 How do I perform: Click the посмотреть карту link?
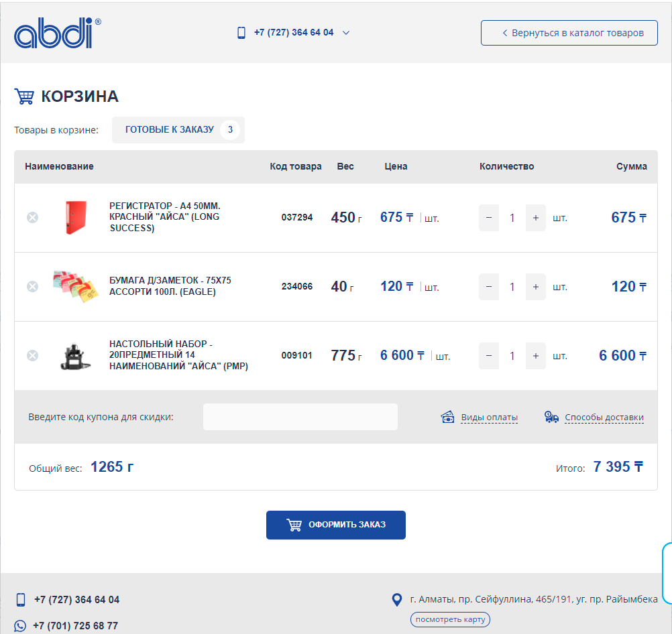(450, 619)
